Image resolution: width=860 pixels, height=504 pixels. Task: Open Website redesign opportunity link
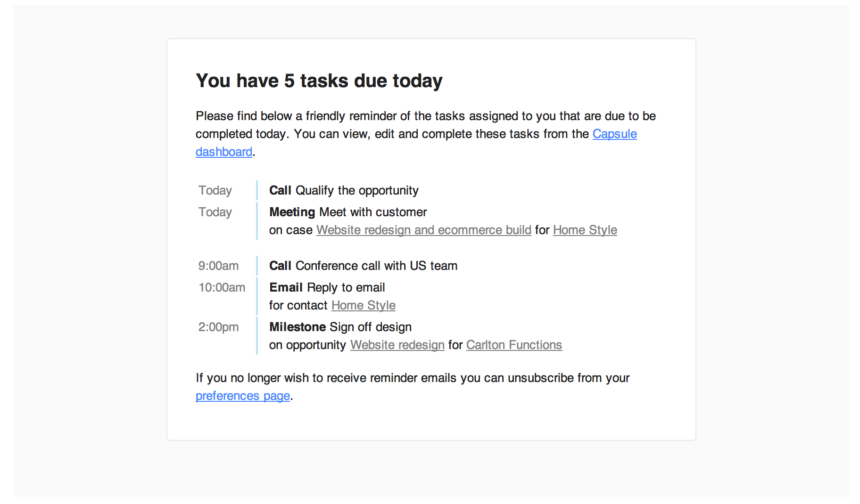[x=397, y=345]
